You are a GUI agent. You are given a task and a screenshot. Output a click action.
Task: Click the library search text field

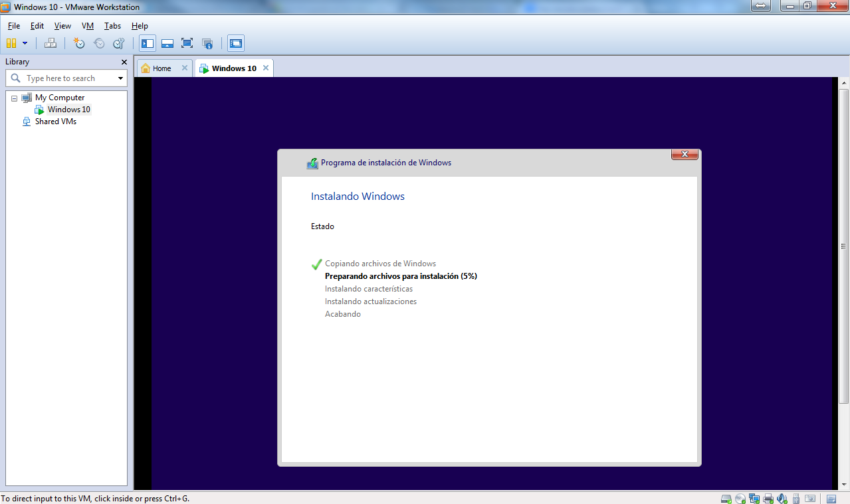pyautogui.click(x=66, y=78)
